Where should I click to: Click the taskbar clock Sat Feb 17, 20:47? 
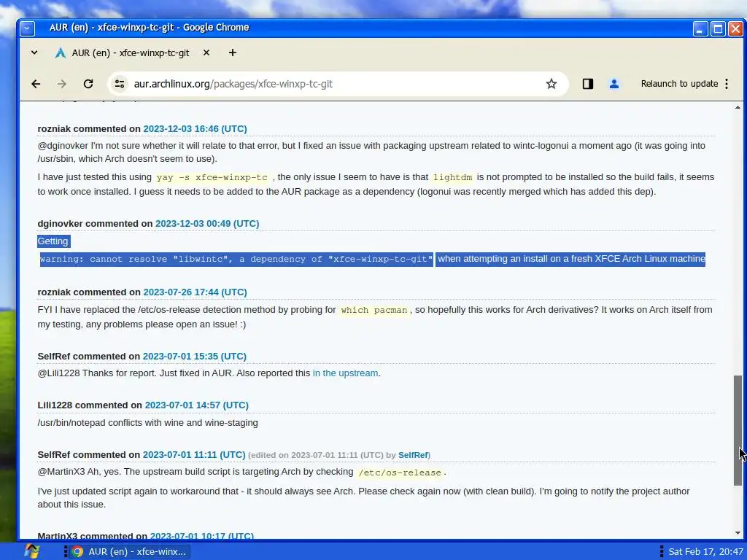705,552
